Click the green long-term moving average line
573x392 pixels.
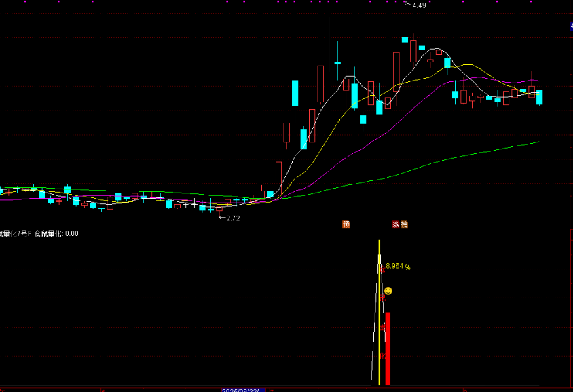(475, 153)
